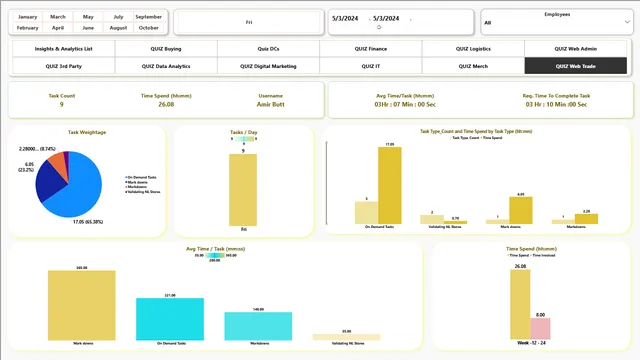Choose October in the month slicer
640x360 pixels.
tap(149, 28)
